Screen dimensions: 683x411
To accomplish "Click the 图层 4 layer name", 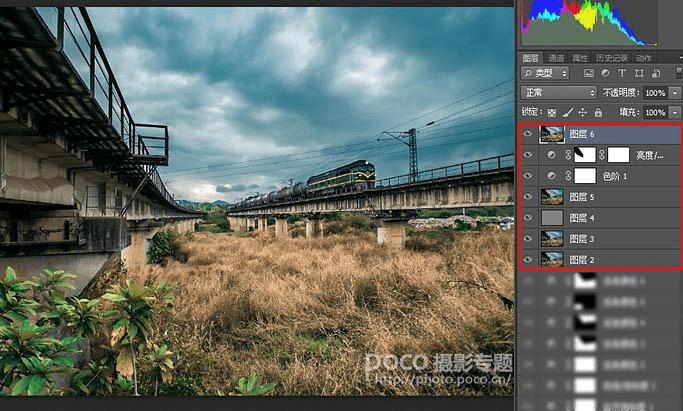I will coord(582,218).
